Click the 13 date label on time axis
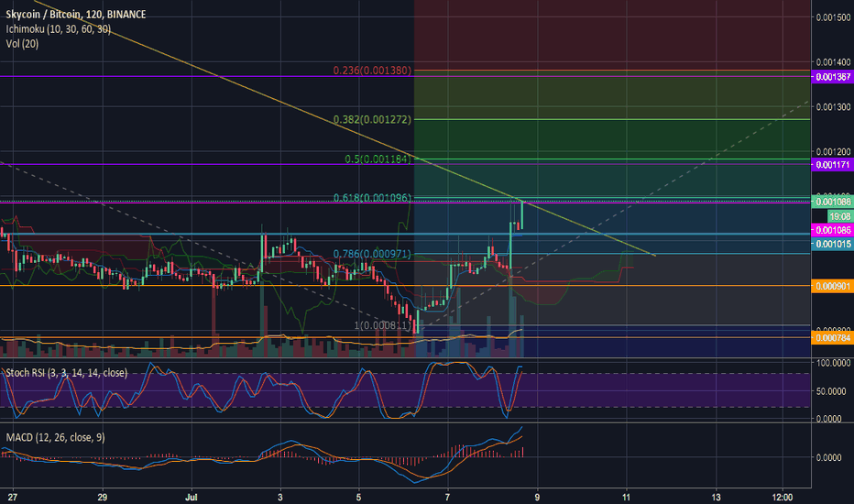854x504 pixels. [x=716, y=497]
